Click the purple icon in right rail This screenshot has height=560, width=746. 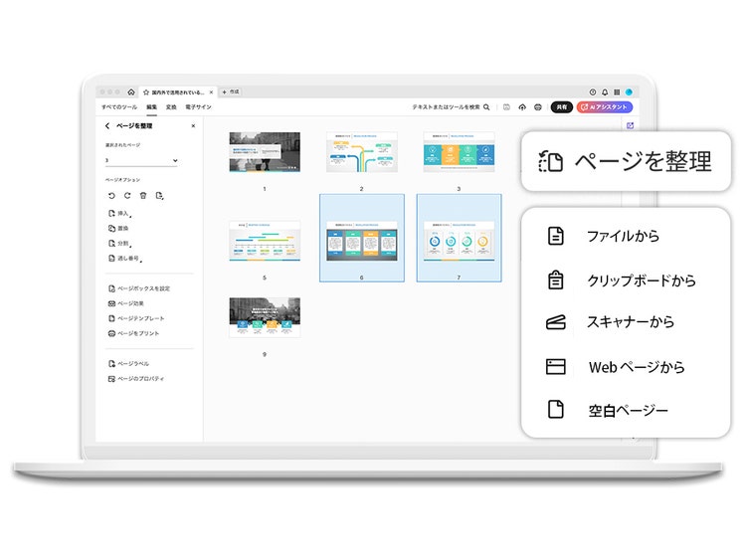(x=630, y=125)
